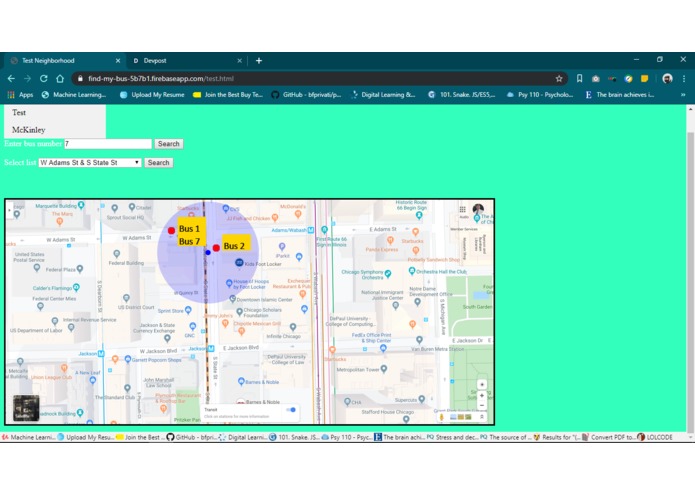Open 101. Snake JS bookmark in top bar
Image resolution: width=695 pixels, height=494 pixels.
click(461, 94)
